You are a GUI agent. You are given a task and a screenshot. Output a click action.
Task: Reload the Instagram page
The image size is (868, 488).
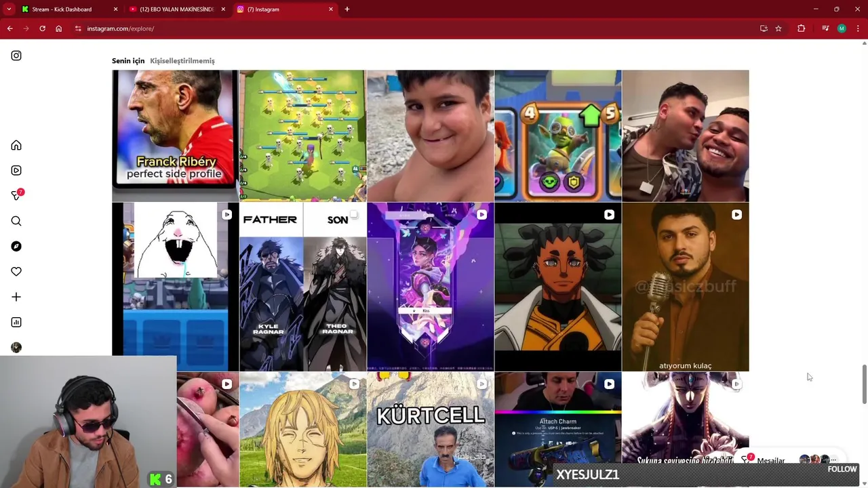(x=42, y=28)
